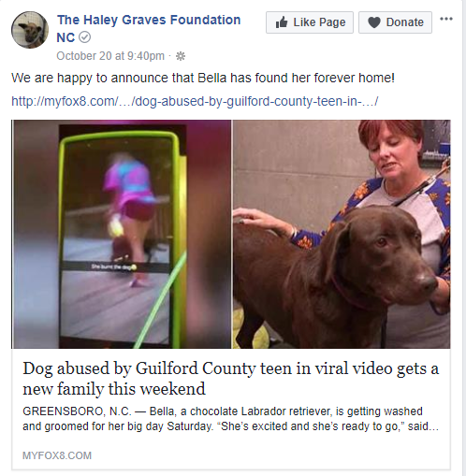Click the Donate button
Viewport: 466px width, 476px height.
pyautogui.click(x=395, y=22)
